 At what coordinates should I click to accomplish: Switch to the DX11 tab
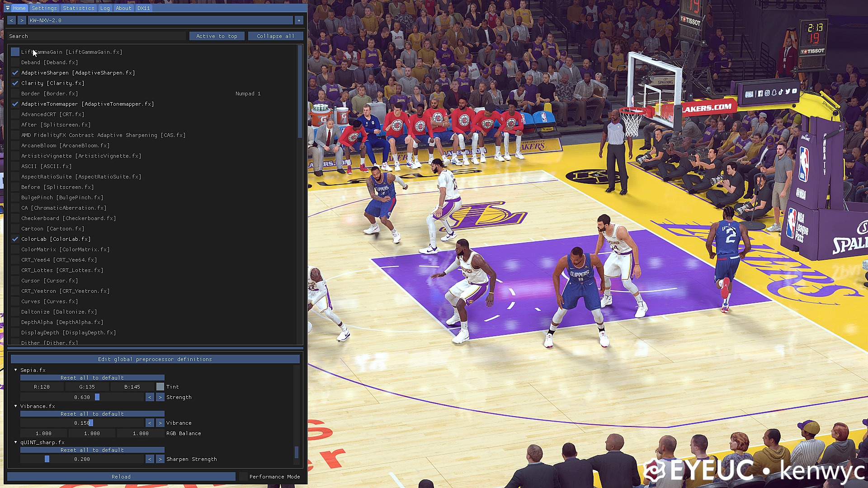[144, 8]
